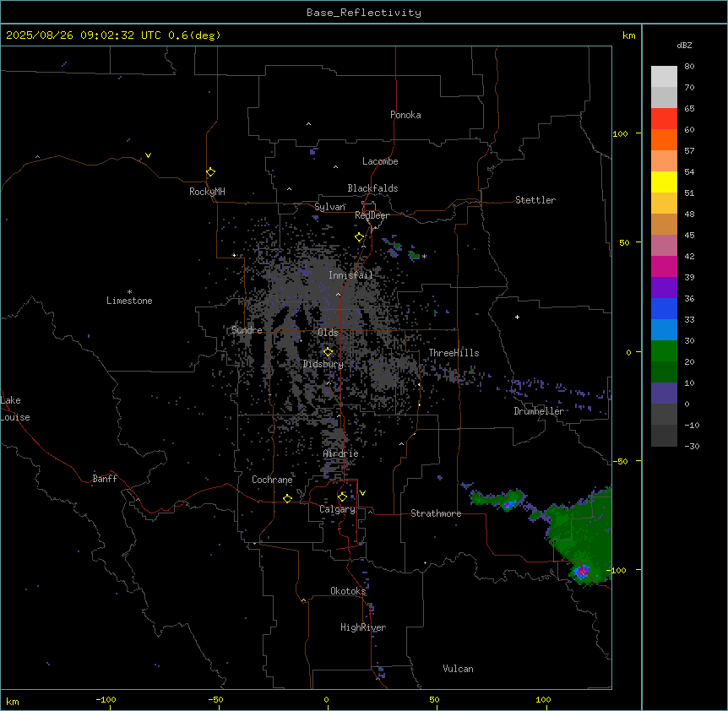728x711 pixels.
Task: Pick the light gray legend swatch between 80 and 70
Action: (x=664, y=77)
